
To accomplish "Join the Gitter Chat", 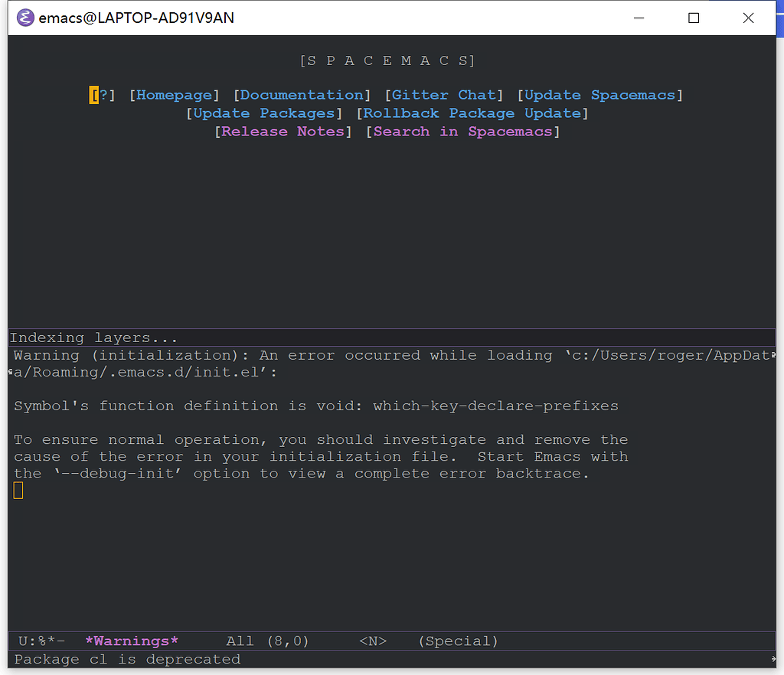I will click(444, 95).
